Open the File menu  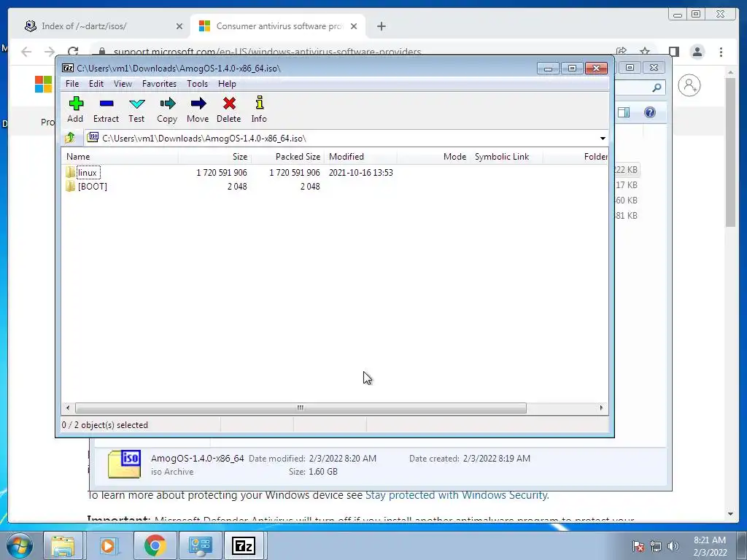tap(72, 84)
